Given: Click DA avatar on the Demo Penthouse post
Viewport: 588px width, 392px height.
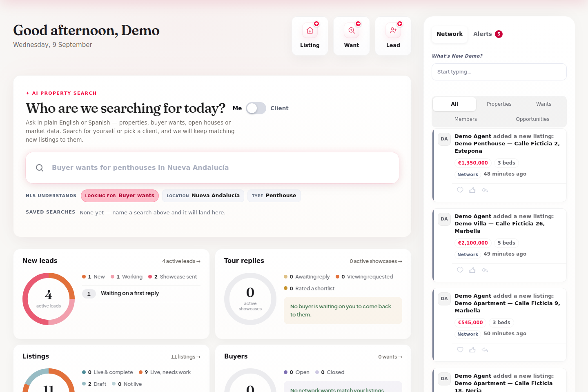Looking at the screenshot, I should pos(444,139).
